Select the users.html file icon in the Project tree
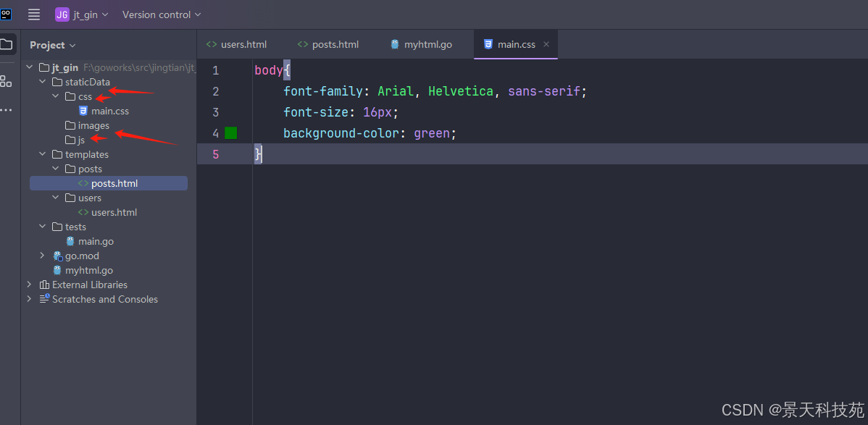Screen dimensions: 868x425 tap(83, 212)
